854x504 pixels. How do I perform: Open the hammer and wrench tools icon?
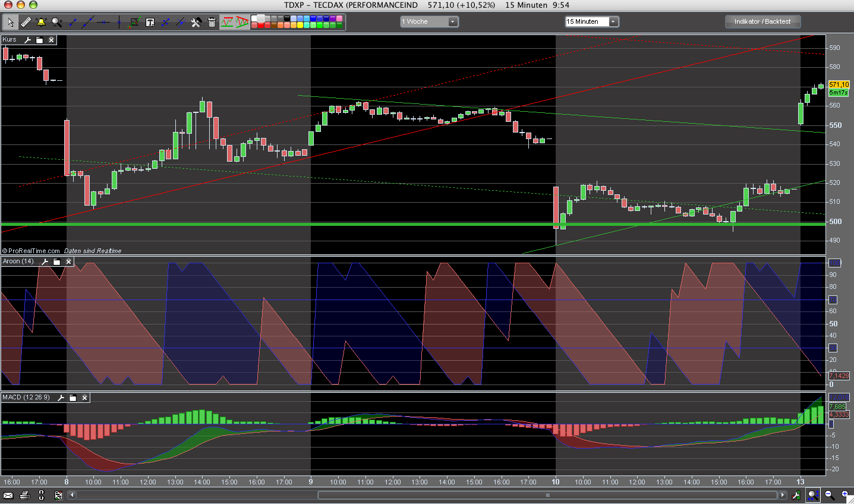[196, 23]
